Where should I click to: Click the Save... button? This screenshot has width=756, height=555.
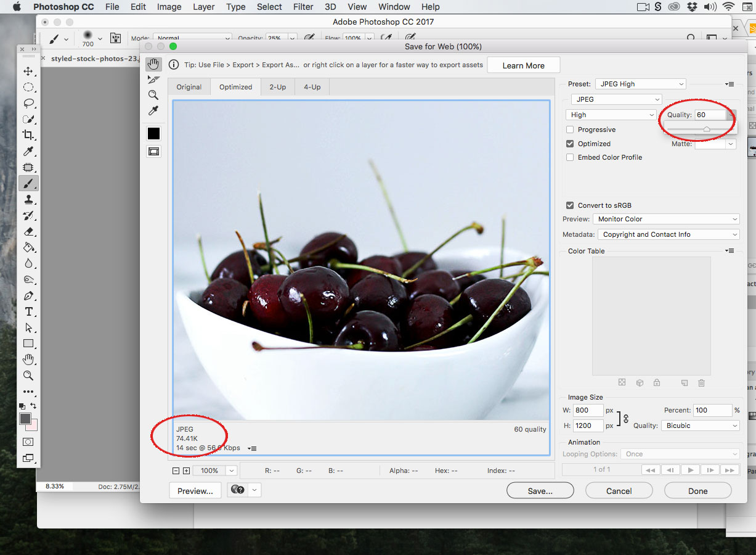coord(540,491)
